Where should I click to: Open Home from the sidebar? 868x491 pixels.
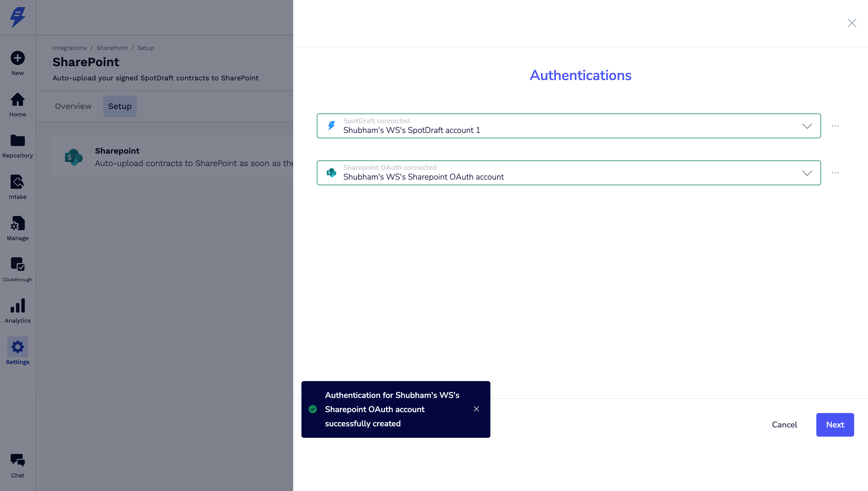click(17, 100)
